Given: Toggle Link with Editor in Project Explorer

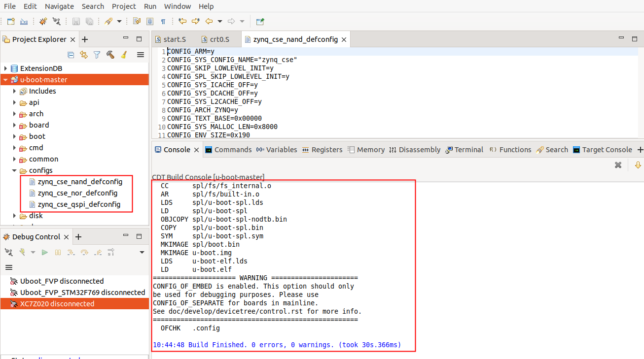Looking at the screenshot, I should pos(84,55).
